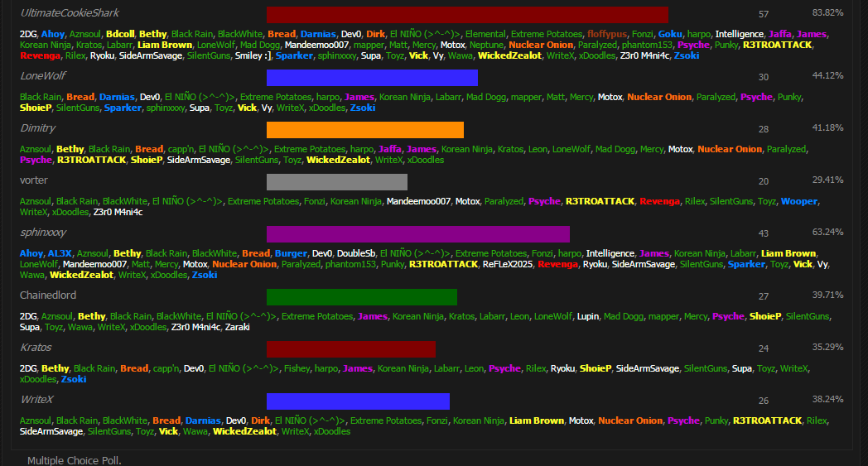Screen dimensions: 868x466
Task: Click the Multiple Choice Poll label
Action: point(75,460)
